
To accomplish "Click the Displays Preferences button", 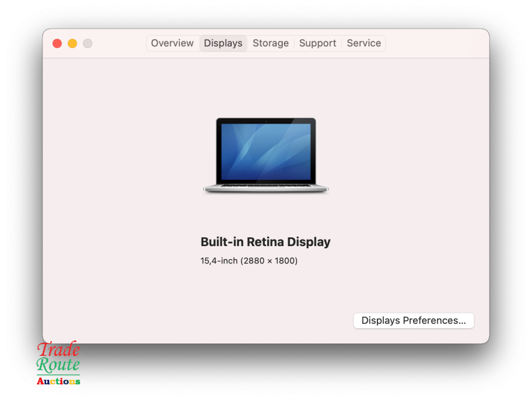I will point(413,321).
